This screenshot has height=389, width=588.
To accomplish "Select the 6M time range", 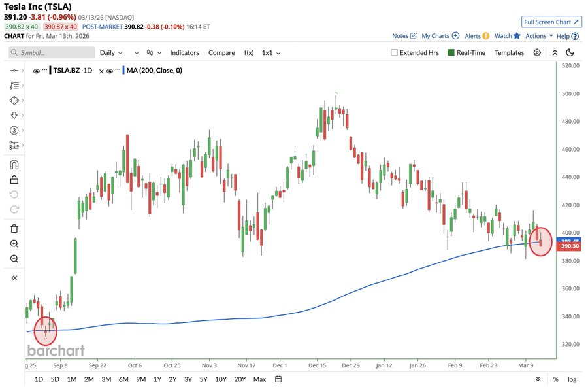I will tap(123, 379).
